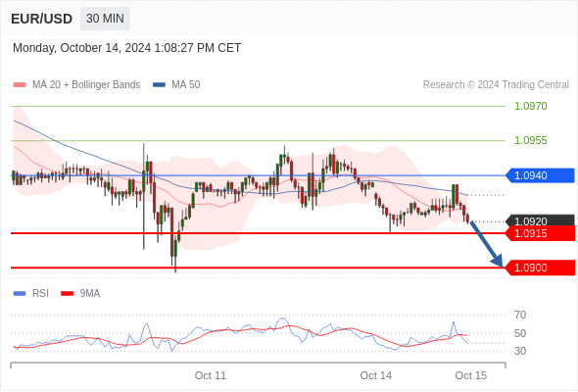Screen dimensions: 578x392
Task: Click the MA 50 legend label
Action: pos(186,85)
